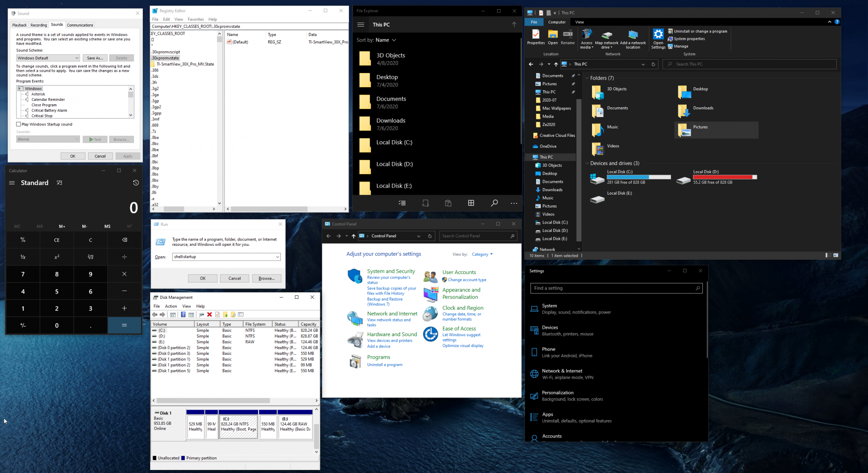The image size is (868, 473).
Task: Enable Play Windows Startup sound checkbox
Action: tap(19, 124)
